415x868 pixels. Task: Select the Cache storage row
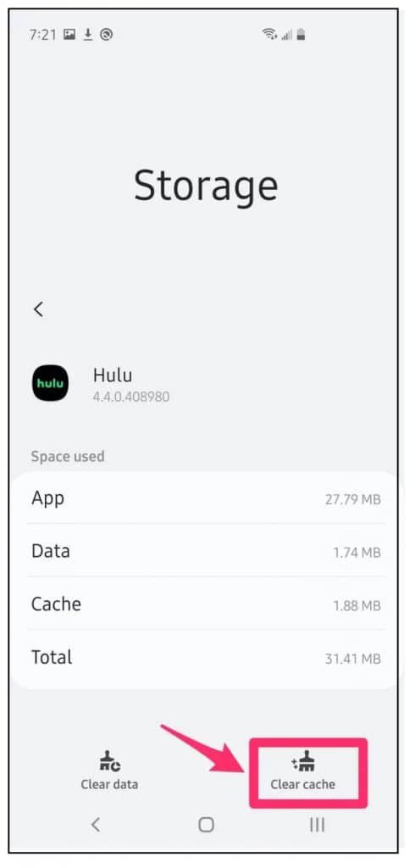pos(206,604)
